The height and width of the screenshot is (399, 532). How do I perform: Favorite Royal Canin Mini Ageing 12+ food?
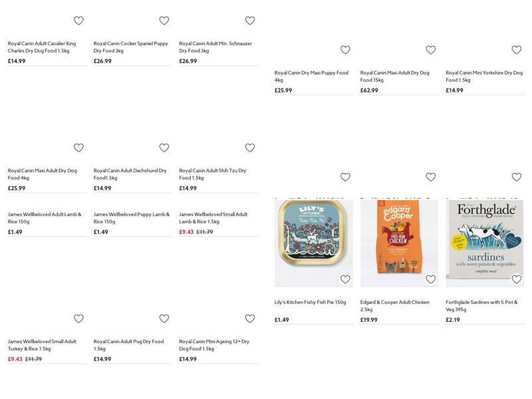[250, 319]
